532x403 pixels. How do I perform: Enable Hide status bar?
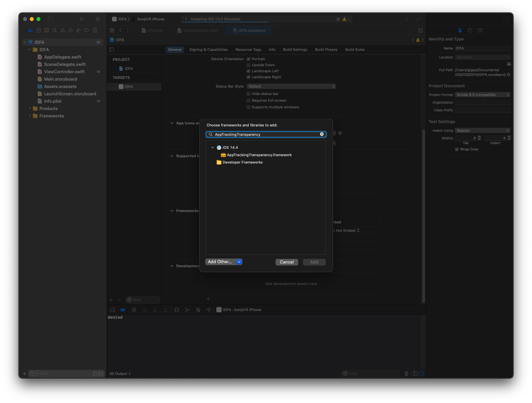[248, 94]
